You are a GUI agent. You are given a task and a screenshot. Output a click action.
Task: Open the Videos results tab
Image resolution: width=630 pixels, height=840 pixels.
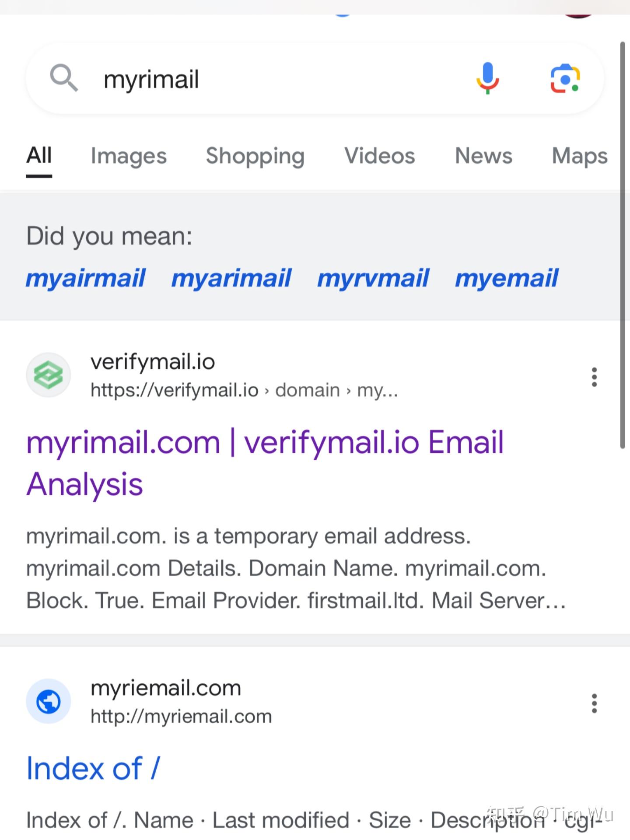(379, 156)
